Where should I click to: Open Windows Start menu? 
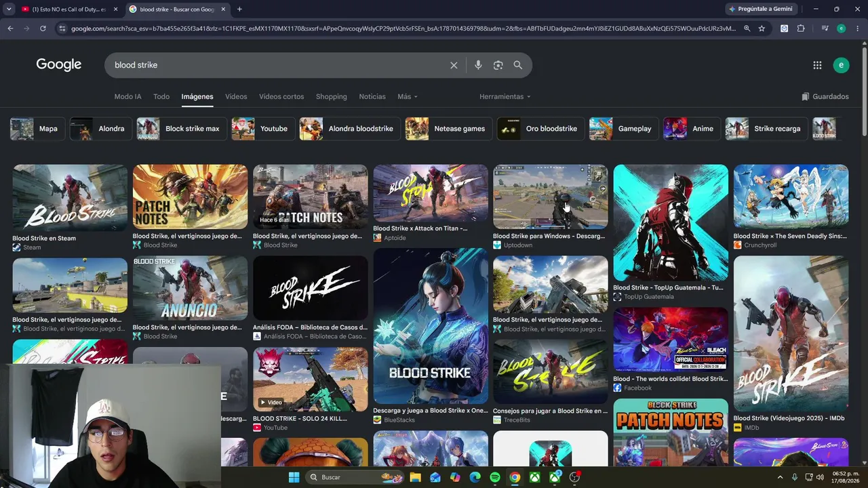294,477
